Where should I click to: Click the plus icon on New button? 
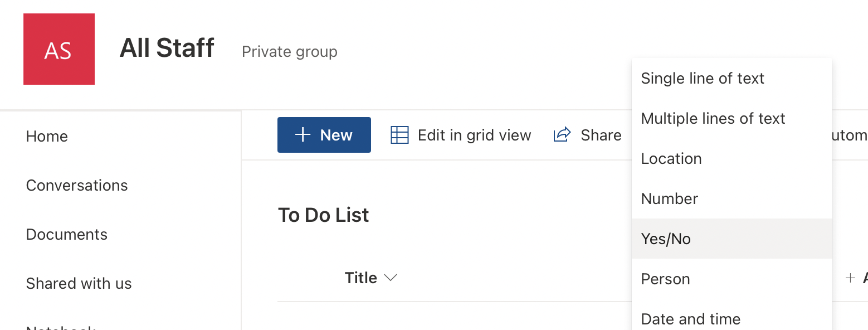click(x=303, y=135)
